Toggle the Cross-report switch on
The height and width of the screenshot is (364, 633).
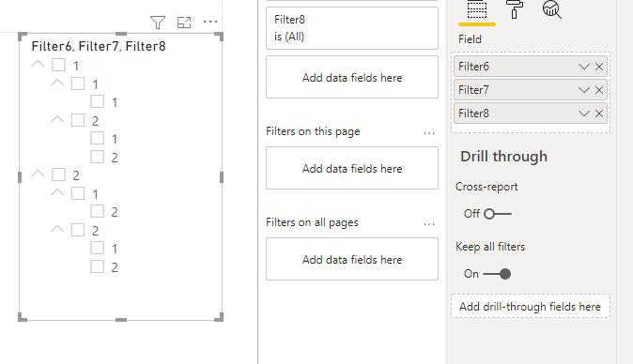498,214
